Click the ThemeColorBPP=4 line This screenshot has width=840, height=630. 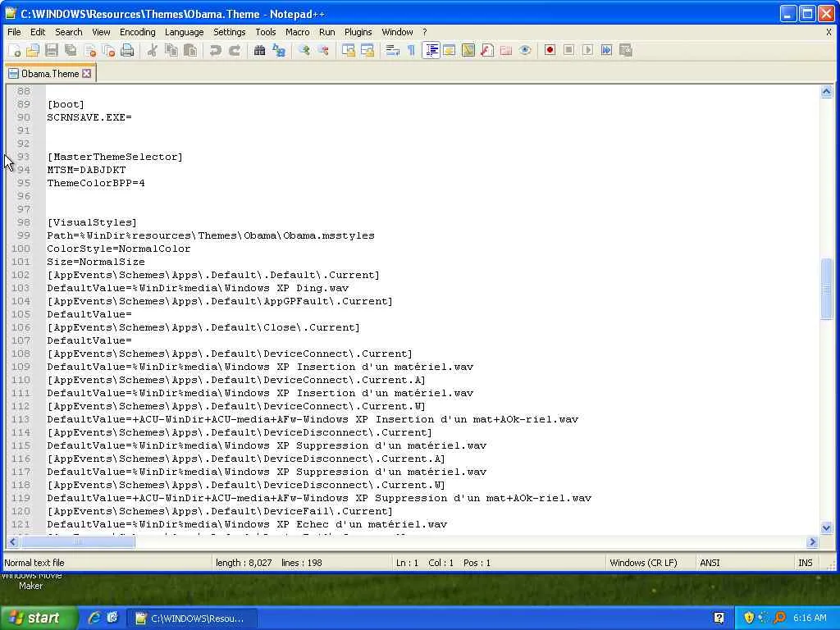pyautogui.click(x=96, y=183)
